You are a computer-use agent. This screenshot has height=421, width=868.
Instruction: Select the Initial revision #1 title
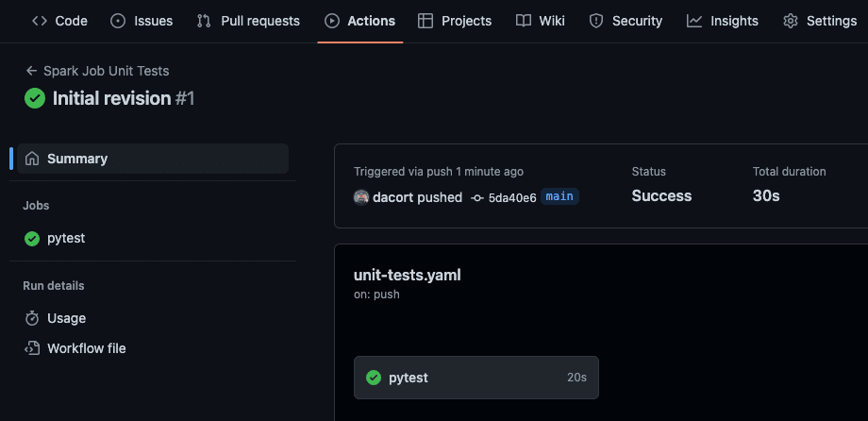pyautogui.click(x=124, y=98)
